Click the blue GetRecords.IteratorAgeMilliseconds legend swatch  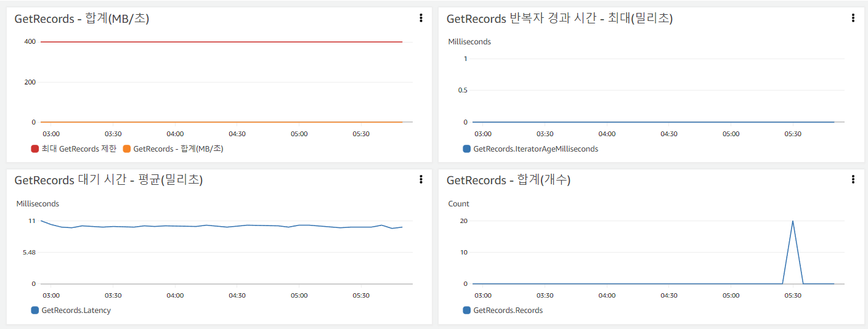[467, 148]
